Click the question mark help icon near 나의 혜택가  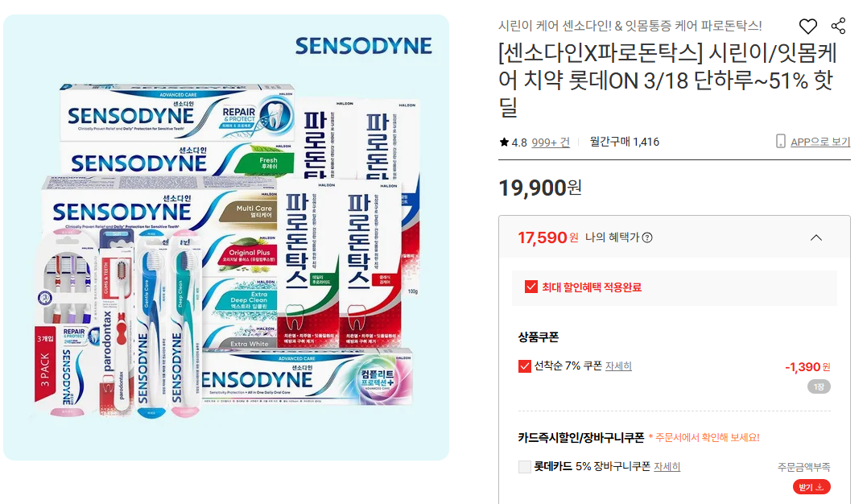click(647, 238)
